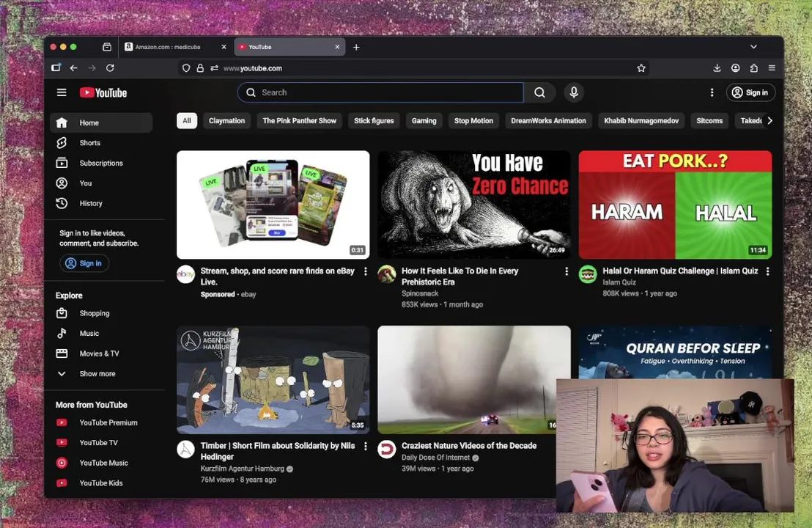Image resolution: width=812 pixels, height=528 pixels.
Task: Select the Gaming filter chip
Action: pyautogui.click(x=424, y=121)
